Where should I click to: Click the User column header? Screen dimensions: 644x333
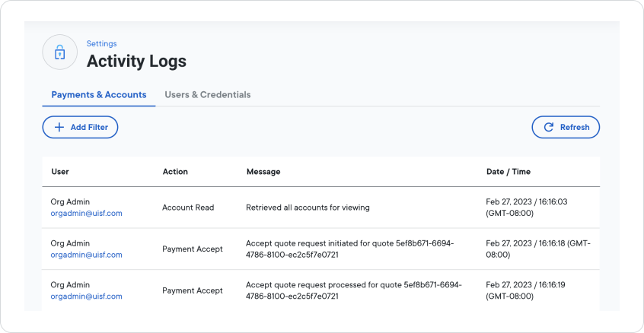click(60, 172)
